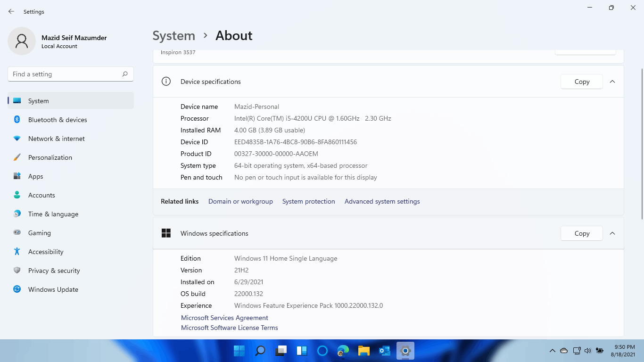The image size is (644, 362).
Task: Click the Product ID value 00327-30000-00000-AAOEM
Action: pyautogui.click(x=276, y=154)
